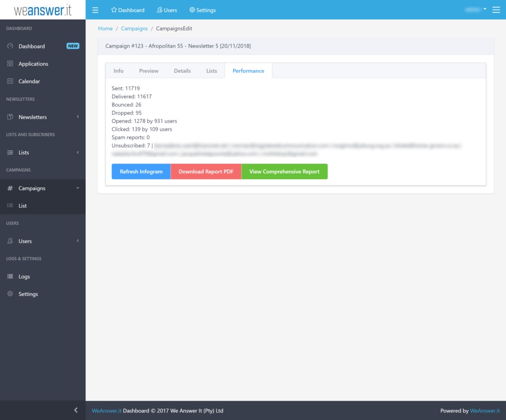The width and height of the screenshot is (506, 420).
Task: Click the star icon beside Dashboard in top bar
Action: [x=114, y=10]
